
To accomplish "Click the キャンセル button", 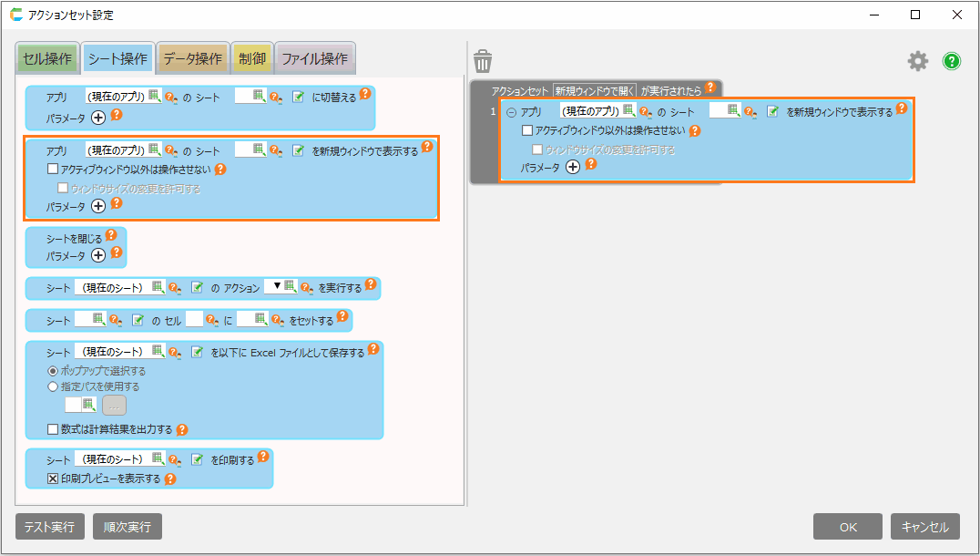I will point(924,527).
